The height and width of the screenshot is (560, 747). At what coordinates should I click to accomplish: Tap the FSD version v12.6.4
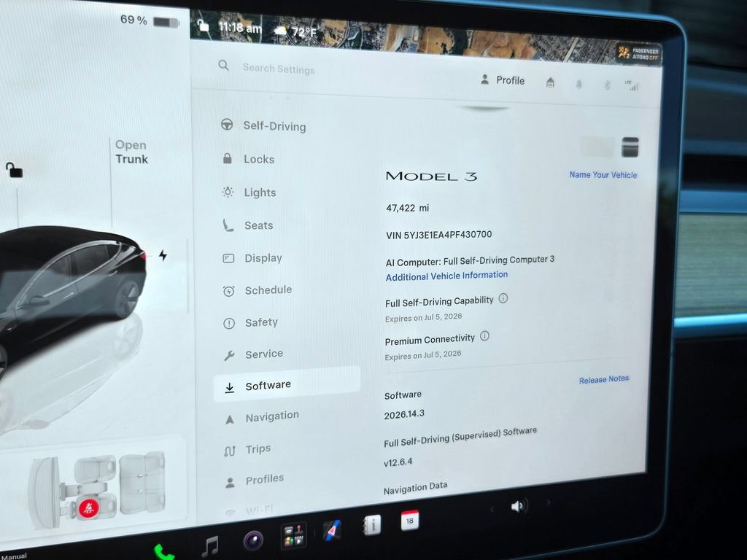click(398, 462)
